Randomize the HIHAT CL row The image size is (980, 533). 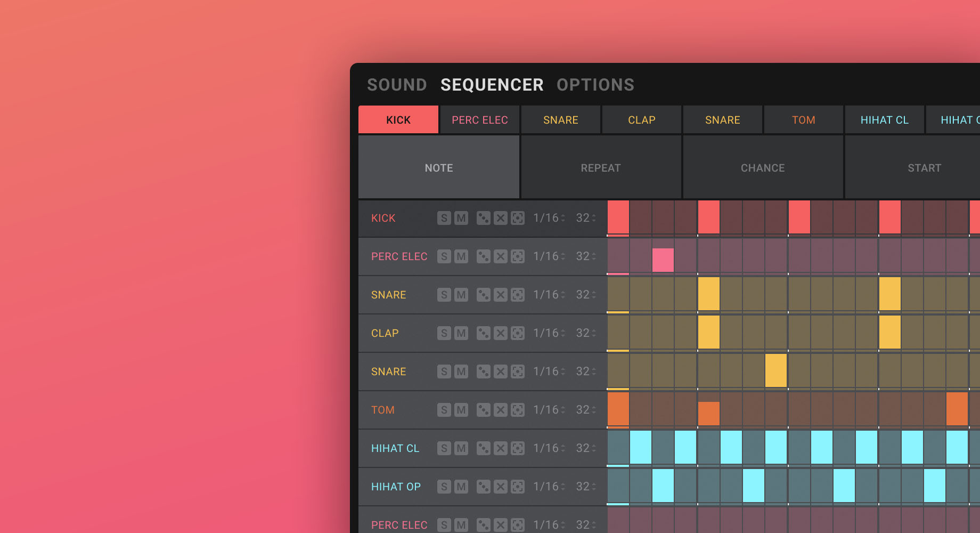point(484,448)
